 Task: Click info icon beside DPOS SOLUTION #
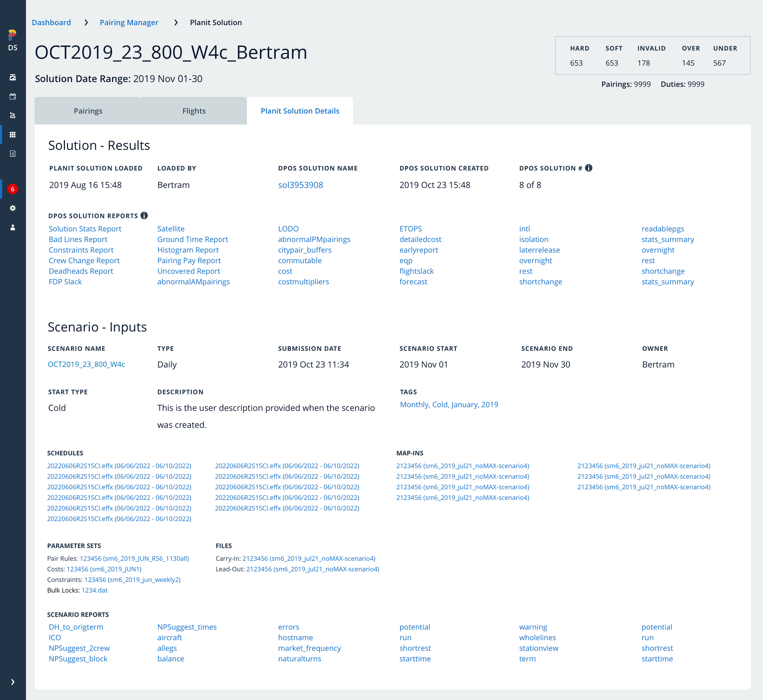pyautogui.click(x=589, y=168)
